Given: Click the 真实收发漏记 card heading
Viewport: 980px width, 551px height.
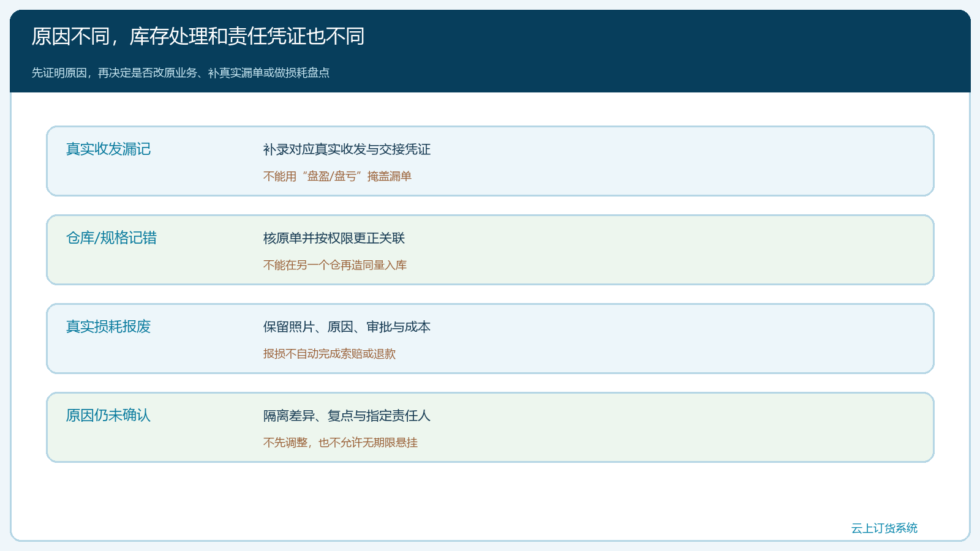Looking at the screenshot, I should coord(108,149).
